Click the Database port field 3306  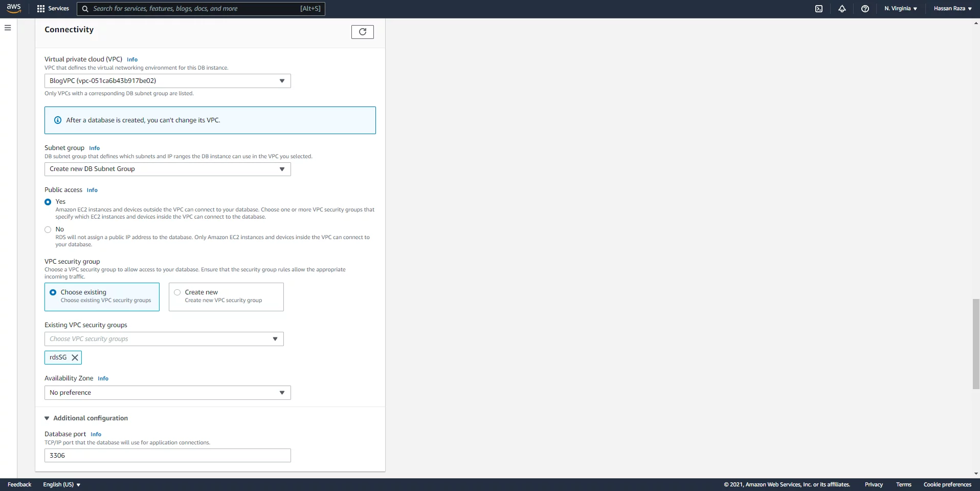168,456
